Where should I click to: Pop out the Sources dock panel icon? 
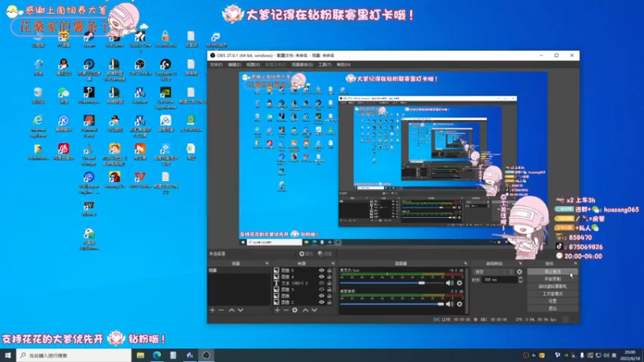pos(333,264)
